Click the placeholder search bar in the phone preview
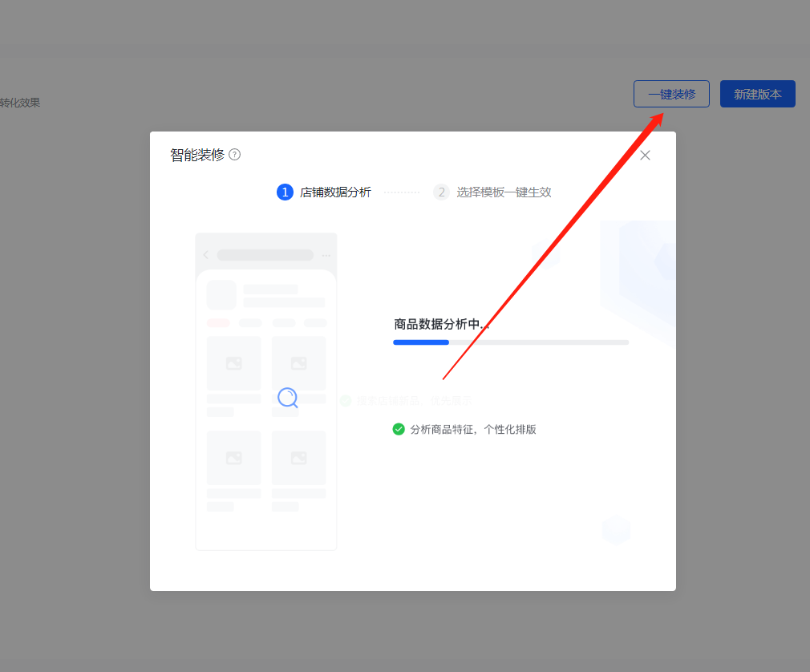810x672 pixels. [x=265, y=255]
